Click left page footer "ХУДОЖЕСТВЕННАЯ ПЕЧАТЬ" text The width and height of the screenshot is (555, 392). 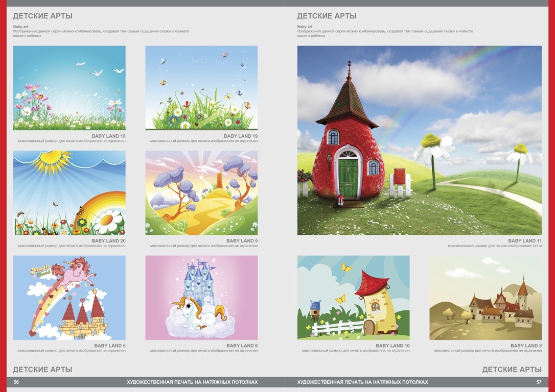[192, 382]
